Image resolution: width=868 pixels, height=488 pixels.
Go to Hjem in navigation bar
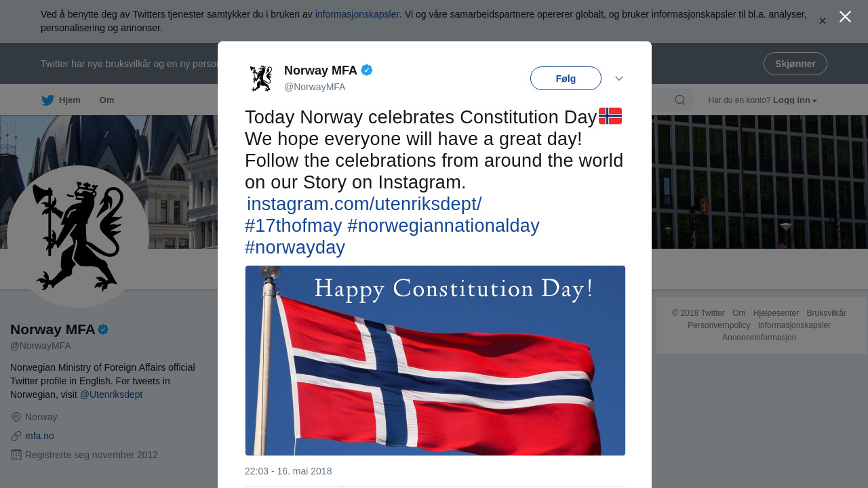(69, 100)
